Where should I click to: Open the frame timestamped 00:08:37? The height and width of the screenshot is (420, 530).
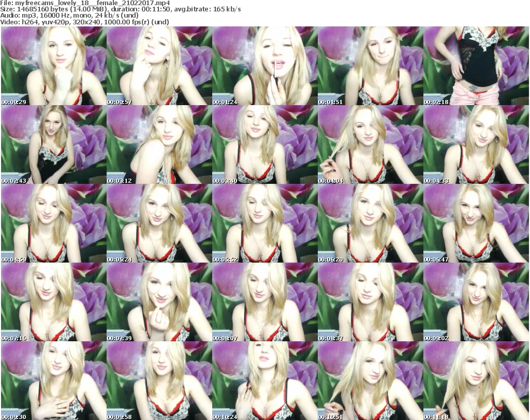point(371,302)
